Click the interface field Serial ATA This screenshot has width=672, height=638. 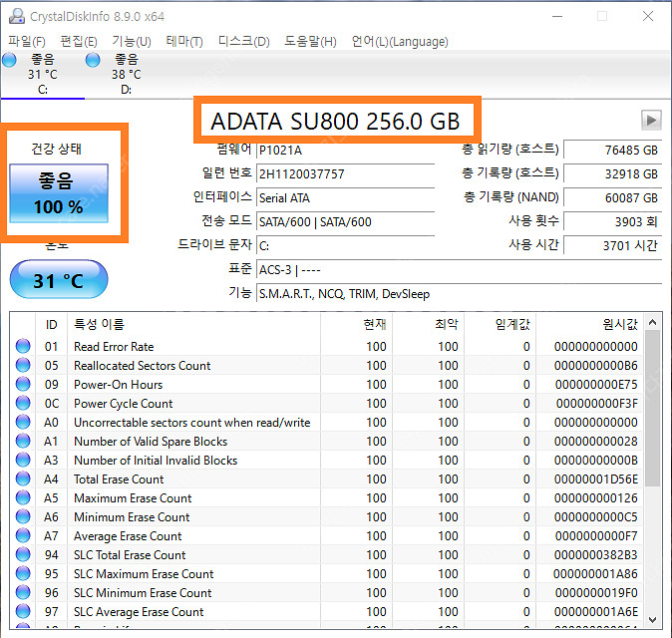coord(345,198)
